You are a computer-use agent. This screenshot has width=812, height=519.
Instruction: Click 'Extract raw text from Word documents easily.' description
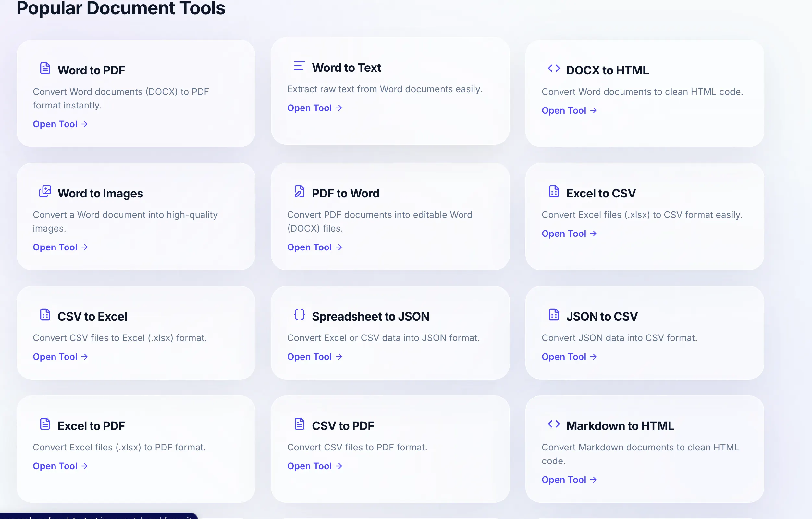(385, 89)
